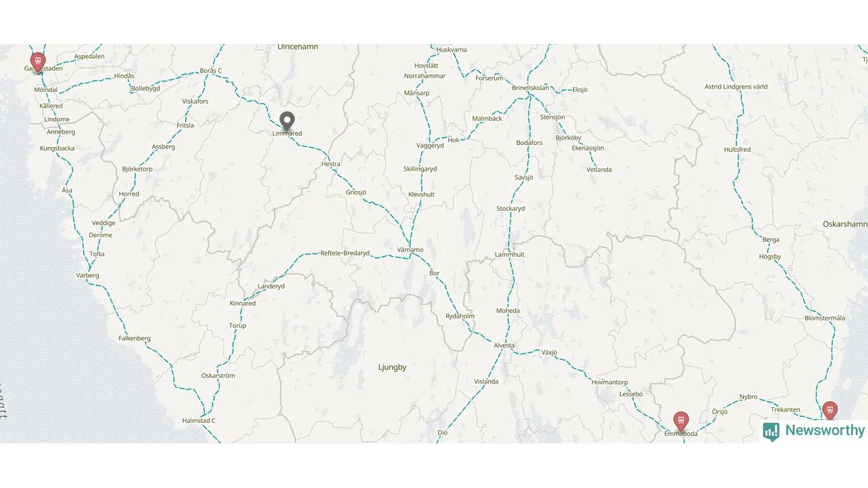Select the Oskarshamn town label
The height and width of the screenshot is (488, 868).
pyautogui.click(x=845, y=224)
